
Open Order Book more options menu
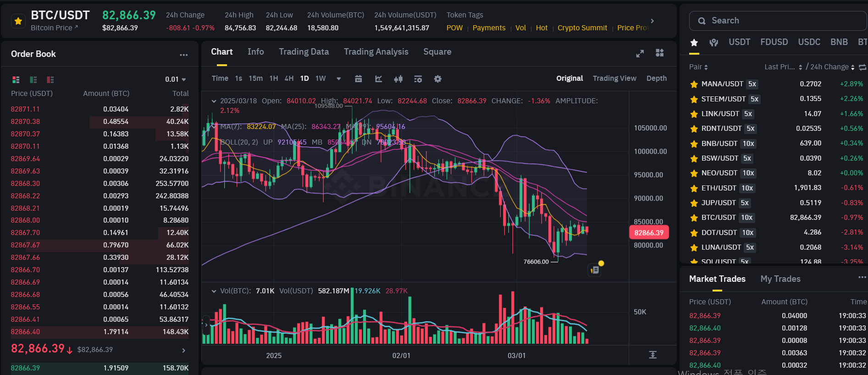pyautogui.click(x=184, y=55)
